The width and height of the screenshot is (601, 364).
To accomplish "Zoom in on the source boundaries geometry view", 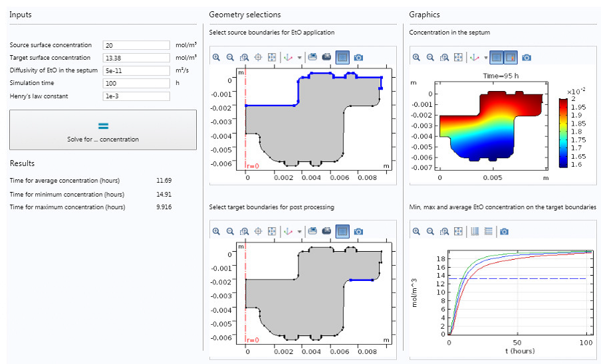I will click(x=216, y=58).
